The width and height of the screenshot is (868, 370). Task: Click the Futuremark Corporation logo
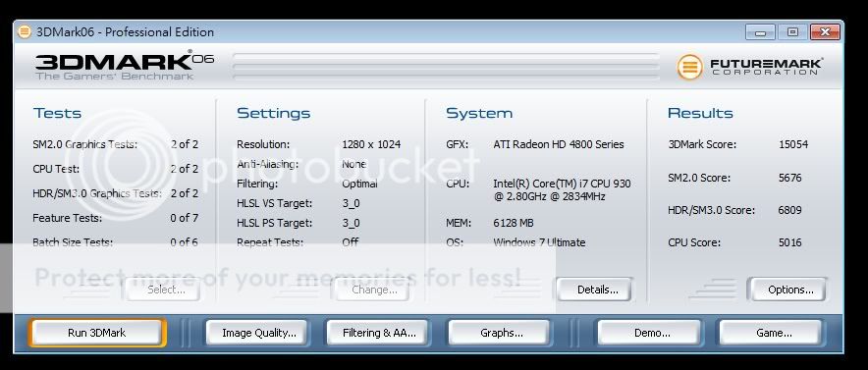point(749,67)
